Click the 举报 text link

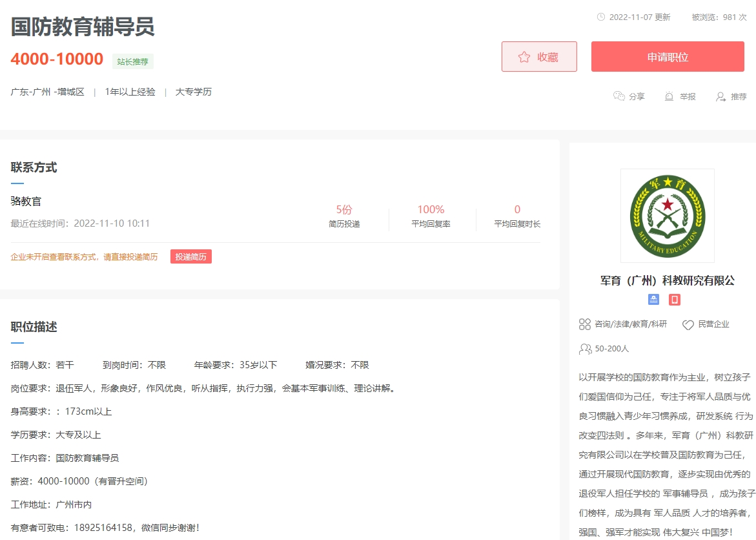tap(688, 96)
